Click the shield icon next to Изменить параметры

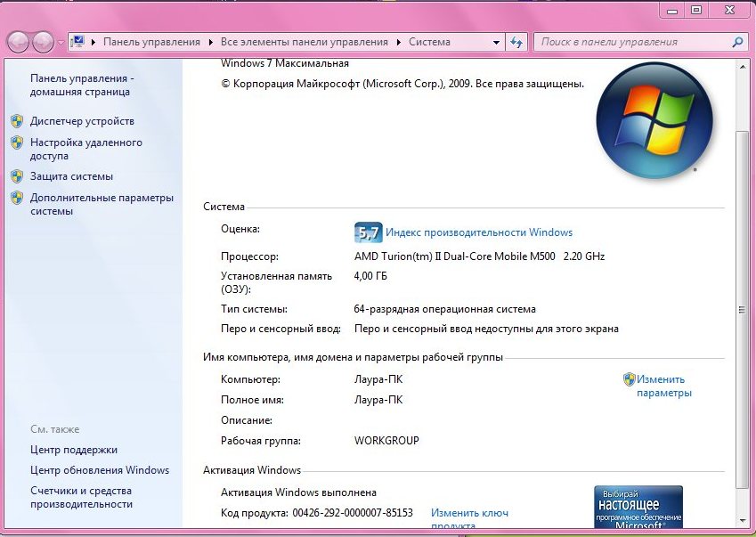click(630, 379)
